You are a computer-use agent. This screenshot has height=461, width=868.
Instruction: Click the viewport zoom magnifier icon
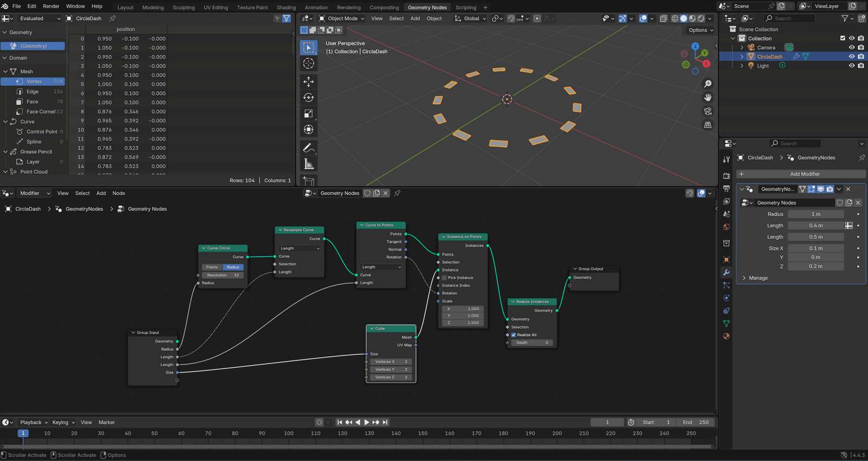(x=708, y=84)
